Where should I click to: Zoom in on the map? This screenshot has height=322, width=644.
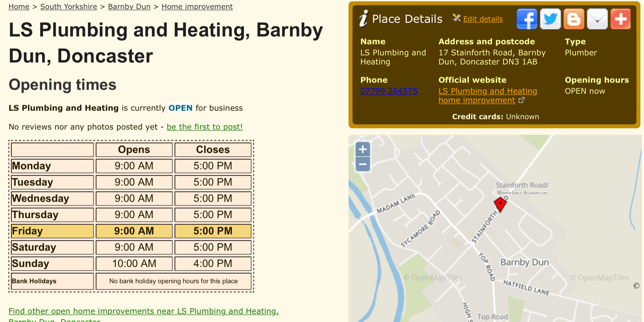(363, 150)
